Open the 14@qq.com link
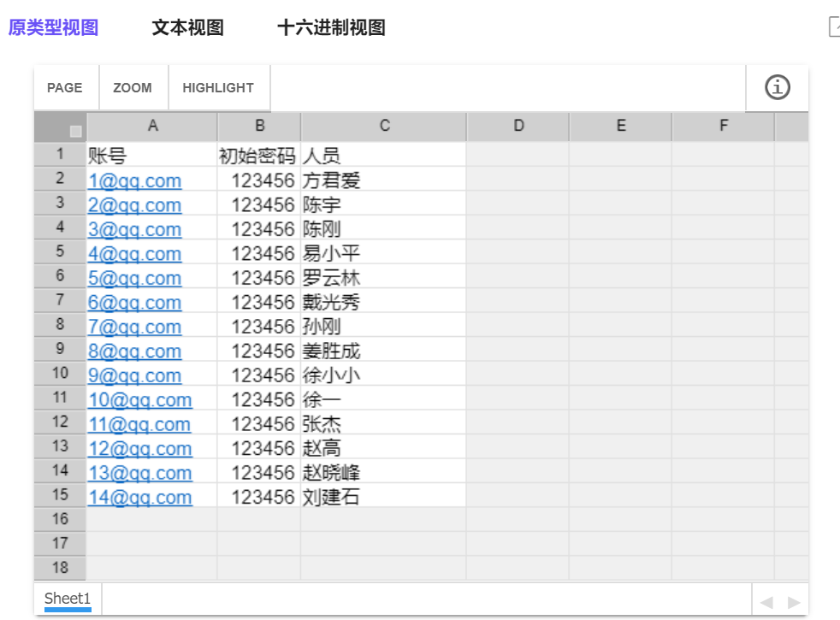The width and height of the screenshot is (840, 620). (x=139, y=498)
